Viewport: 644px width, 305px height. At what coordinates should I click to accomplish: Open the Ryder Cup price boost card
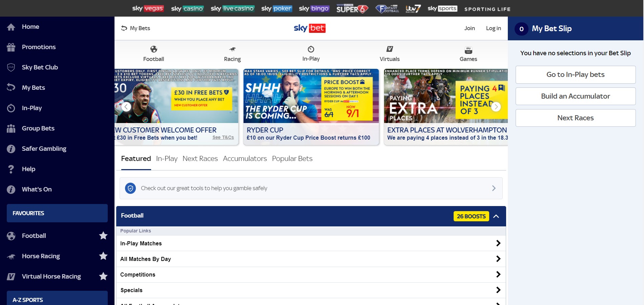click(x=311, y=107)
